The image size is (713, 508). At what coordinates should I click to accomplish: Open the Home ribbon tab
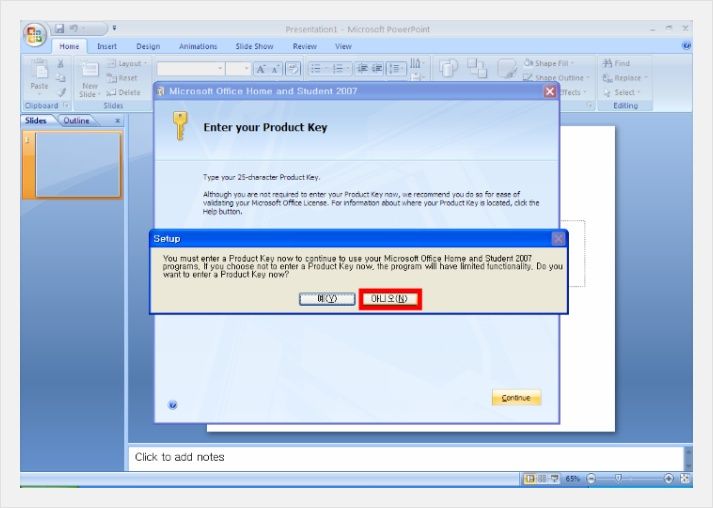point(69,46)
